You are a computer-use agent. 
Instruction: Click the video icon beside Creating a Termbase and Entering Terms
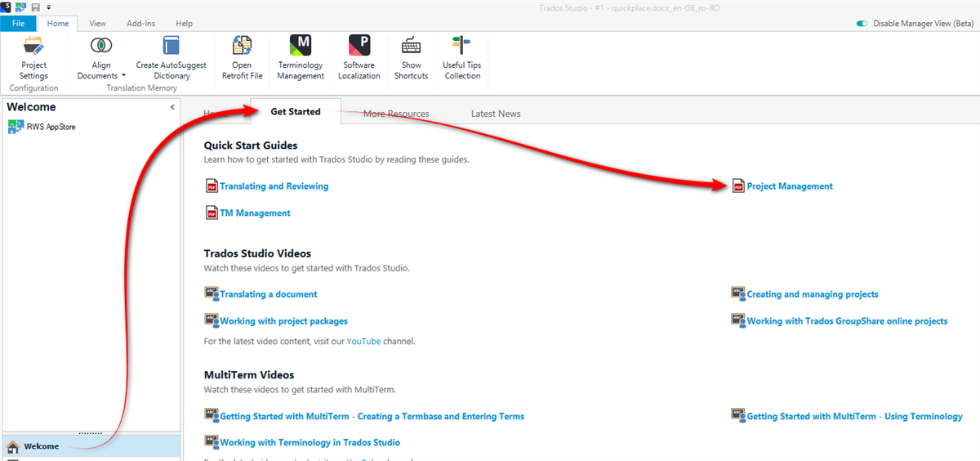[212, 415]
